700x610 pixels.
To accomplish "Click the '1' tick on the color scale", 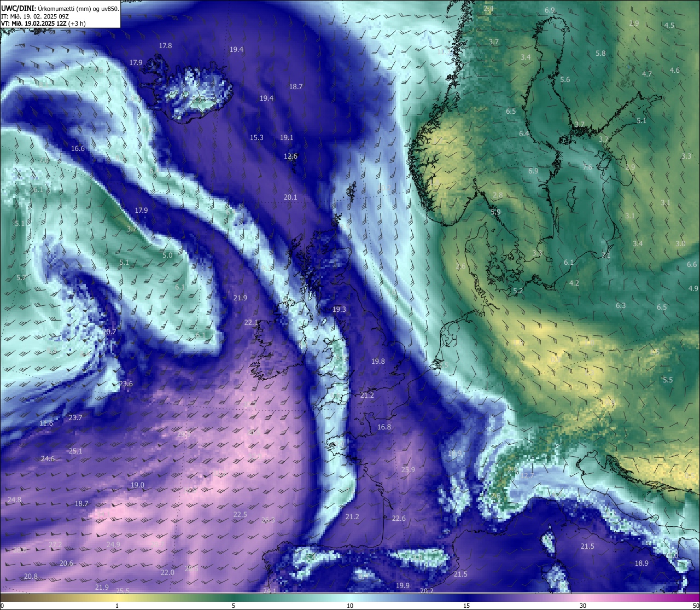I will point(117,606).
